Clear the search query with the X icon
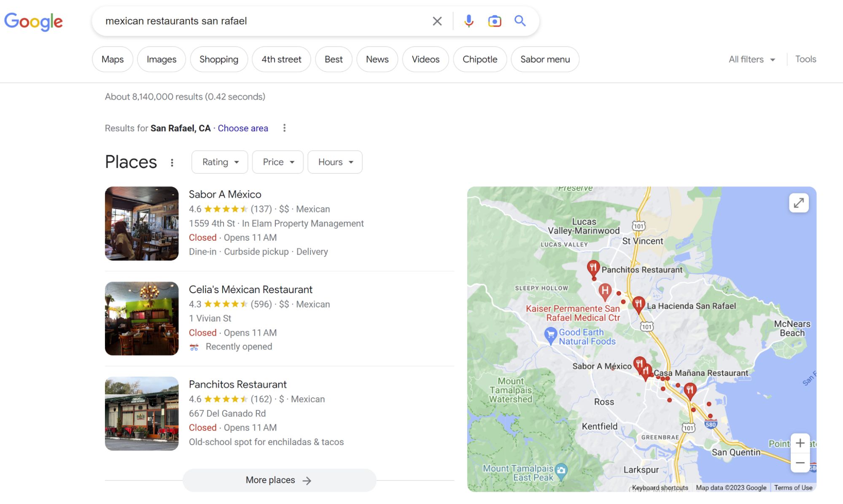Viewport: 843px width, 504px height. [437, 21]
